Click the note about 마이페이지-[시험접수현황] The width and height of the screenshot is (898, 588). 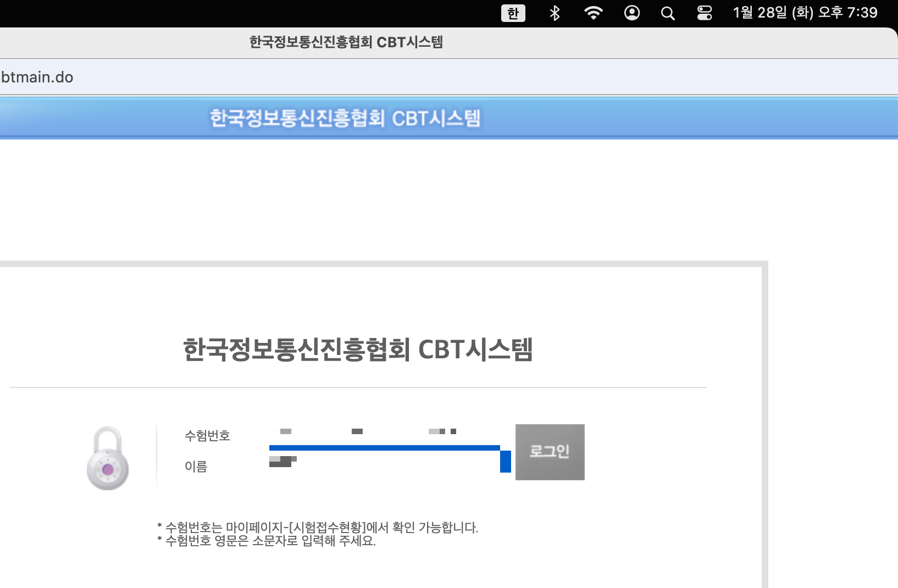click(318, 528)
